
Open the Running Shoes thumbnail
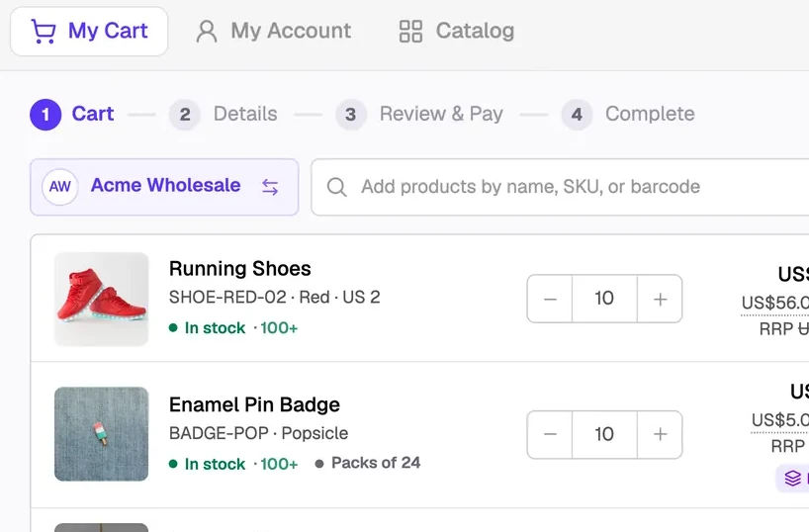click(x=102, y=299)
